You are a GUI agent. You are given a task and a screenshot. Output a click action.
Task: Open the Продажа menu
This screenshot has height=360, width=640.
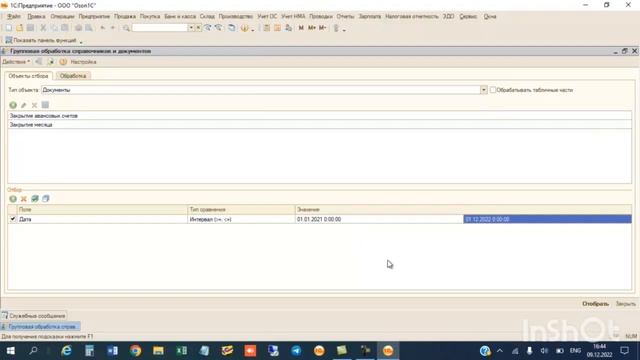tap(124, 16)
